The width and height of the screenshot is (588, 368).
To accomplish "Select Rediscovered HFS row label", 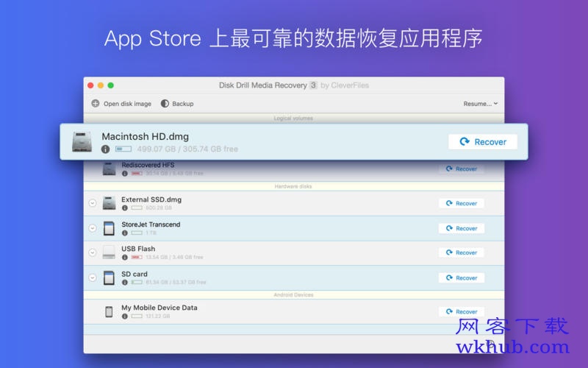I will tap(148, 165).
